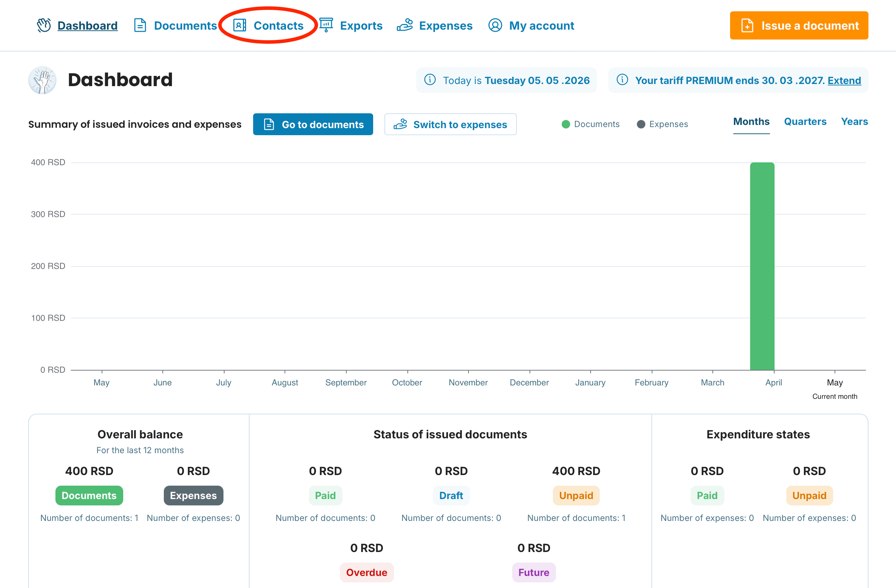The image size is (896, 588).
Task: Click the Extend tariff link
Action: tap(844, 80)
